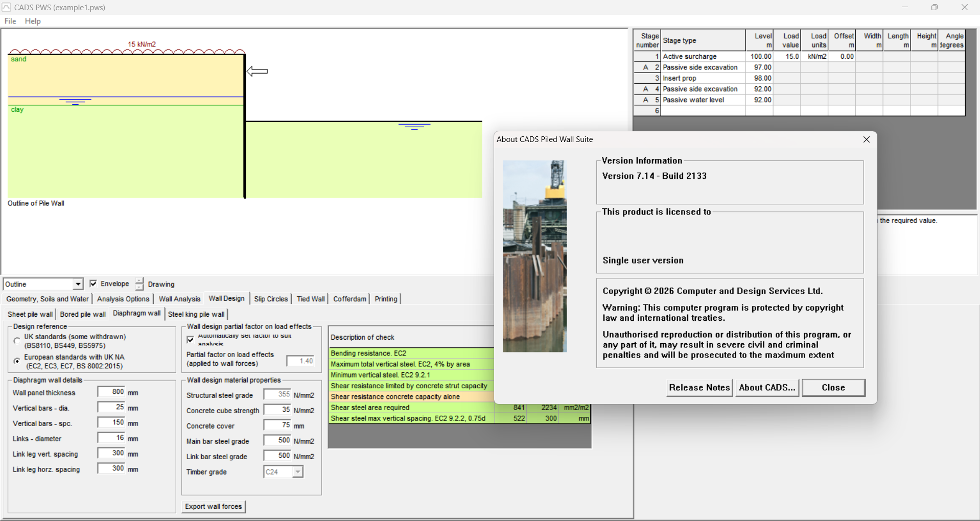Open the Help menu
This screenshot has height=521, width=980.
pyautogui.click(x=33, y=21)
